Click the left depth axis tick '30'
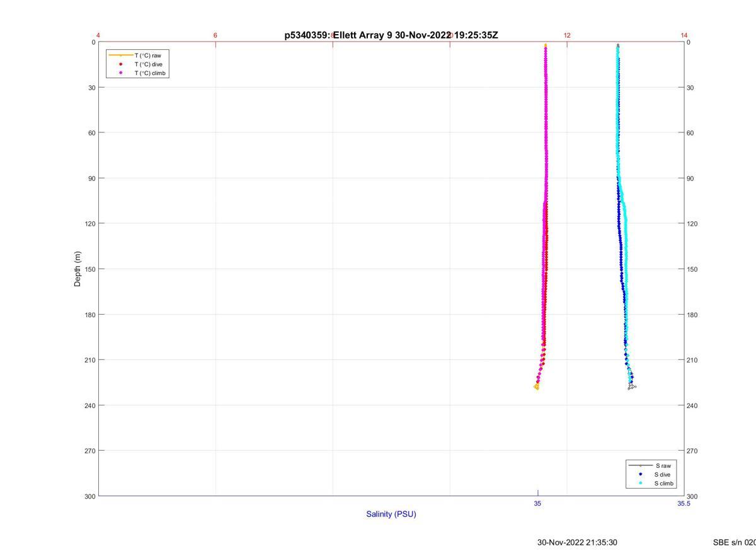Image resolution: width=756 pixels, height=558 pixels. tap(92, 88)
